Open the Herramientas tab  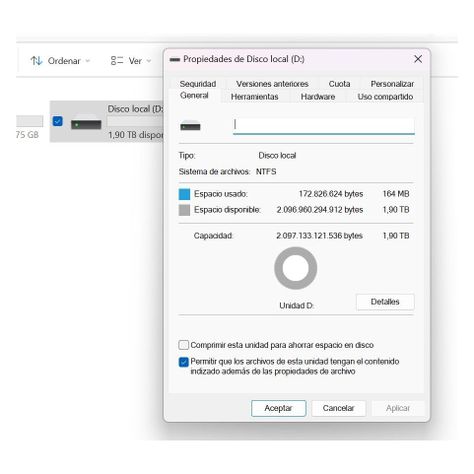coord(254,97)
